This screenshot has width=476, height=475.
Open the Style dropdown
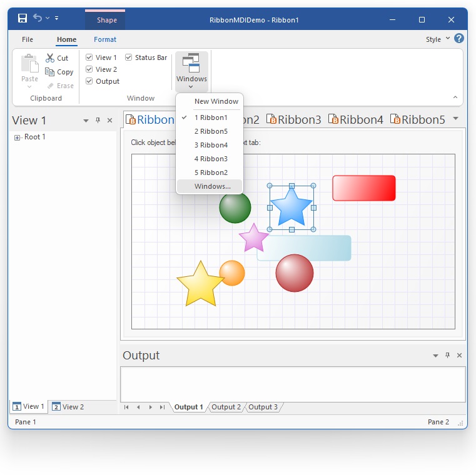pyautogui.click(x=437, y=39)
